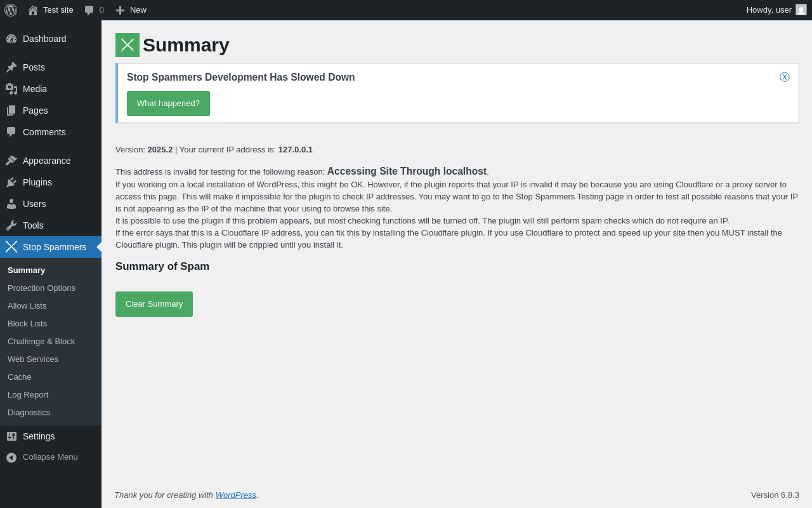Go to Block Lists submenu item

coord(27,324)
